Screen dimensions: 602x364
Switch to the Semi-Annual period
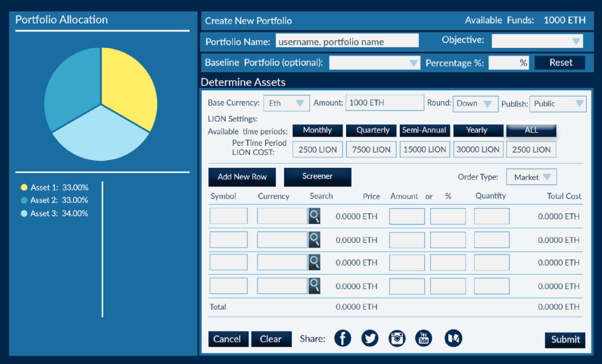tap(424, 130)
